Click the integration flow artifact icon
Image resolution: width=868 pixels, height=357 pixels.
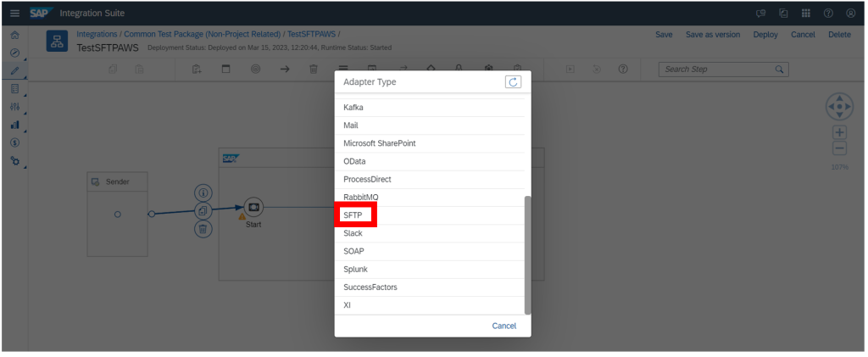[x=57, y=42]
